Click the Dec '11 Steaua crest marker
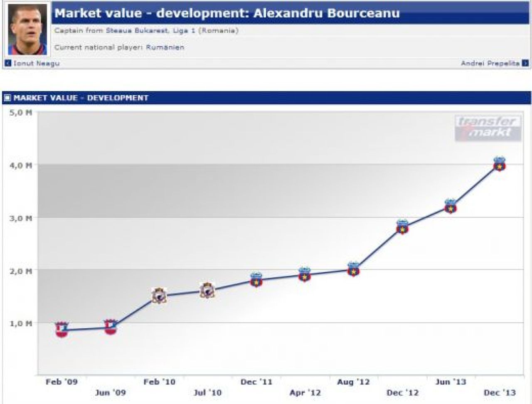This screenshot has height=404, width=532. coord(256,280)
